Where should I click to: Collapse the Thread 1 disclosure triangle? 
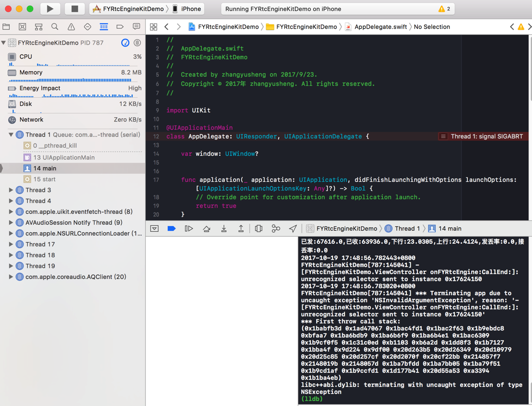coord(11,135)
